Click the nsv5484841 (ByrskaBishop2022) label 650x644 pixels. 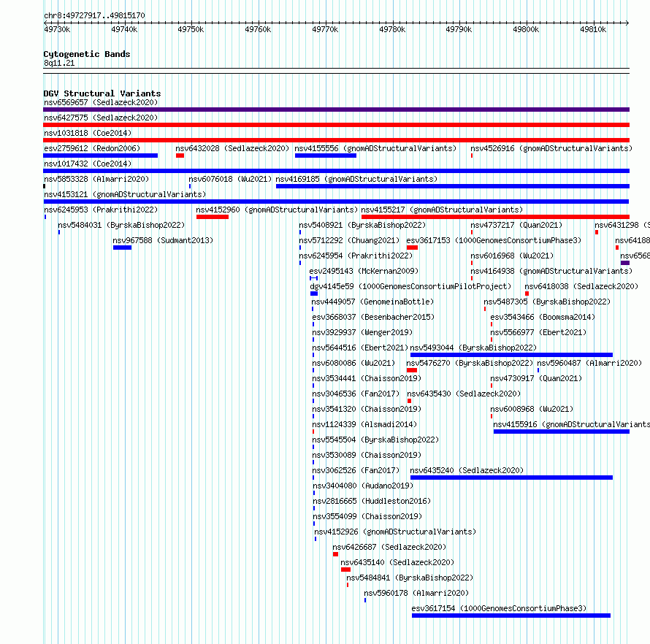(410, 578)
